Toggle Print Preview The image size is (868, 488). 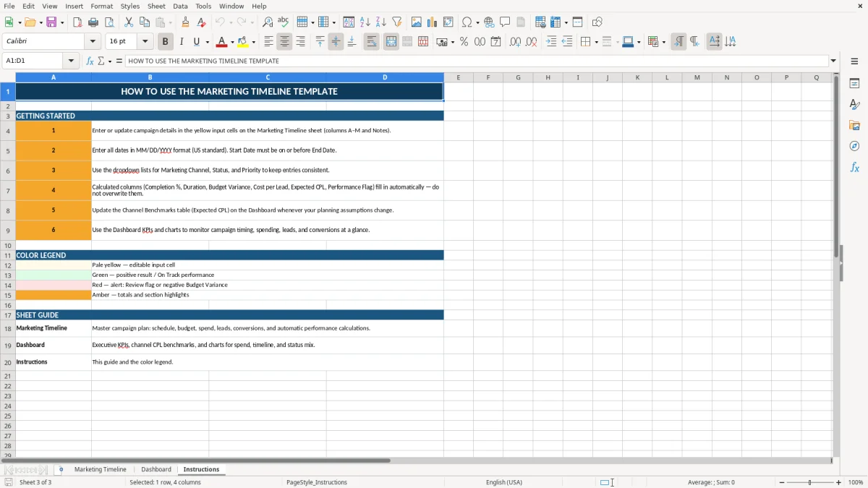(109, 22)
